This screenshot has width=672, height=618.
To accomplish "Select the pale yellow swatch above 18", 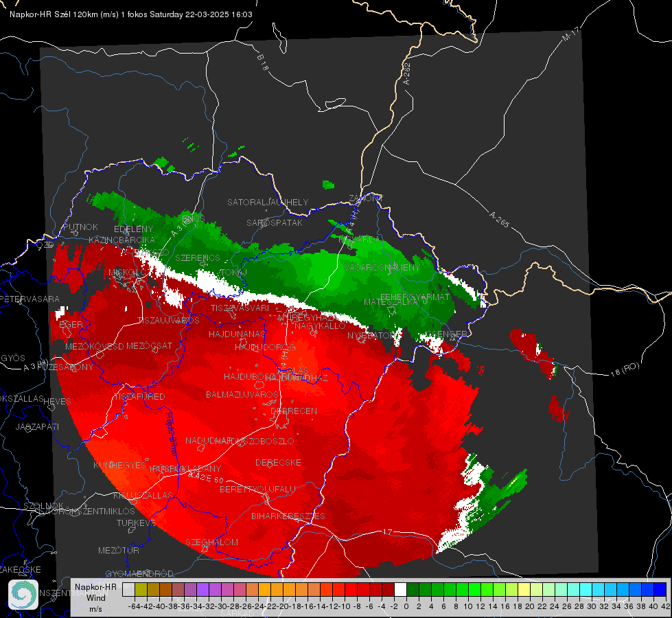I will pyautogui.click(x=524, y=590).
